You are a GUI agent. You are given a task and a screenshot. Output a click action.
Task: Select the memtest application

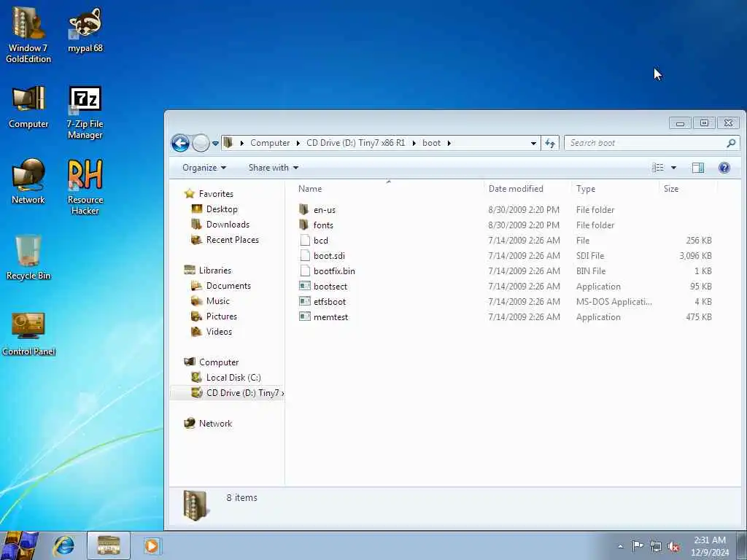330,316
